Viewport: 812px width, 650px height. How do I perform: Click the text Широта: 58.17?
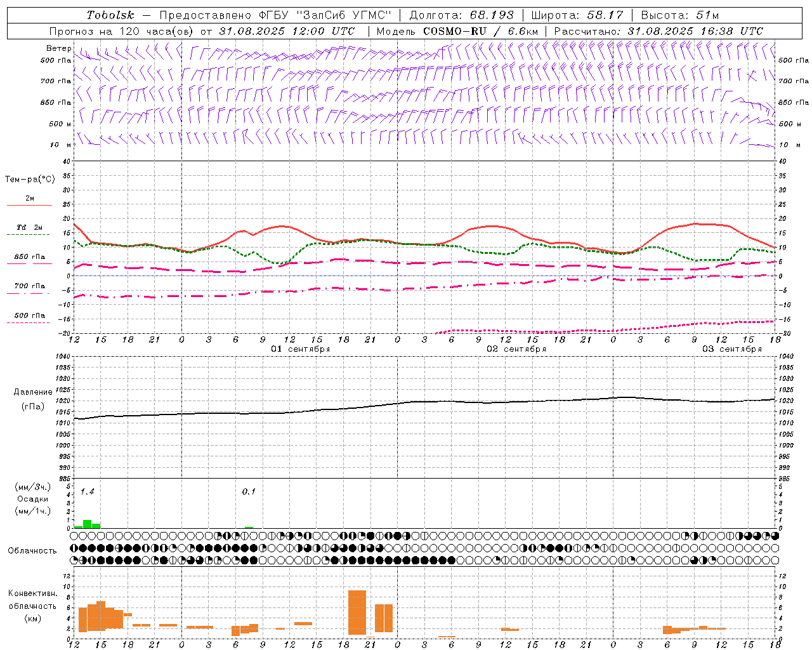(x=577, y=15)
